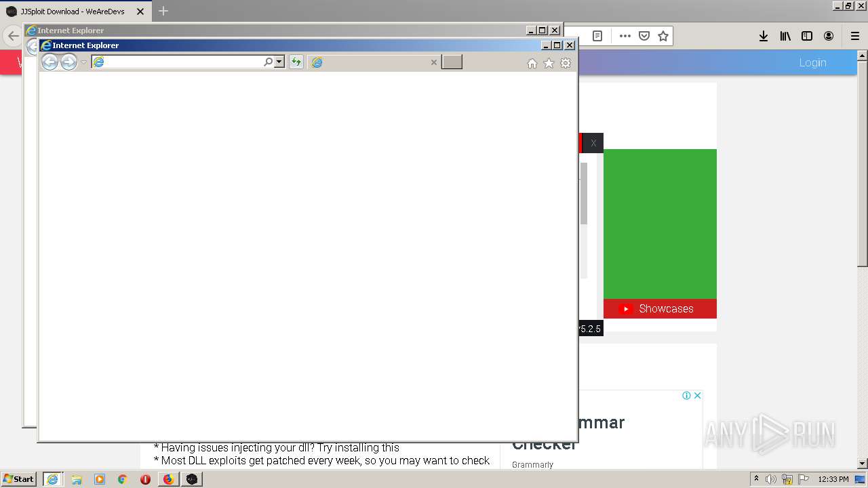Click the search magnifier in IE address bar
This screenshot has height=488, width=868.
click(x=268, y=62)
